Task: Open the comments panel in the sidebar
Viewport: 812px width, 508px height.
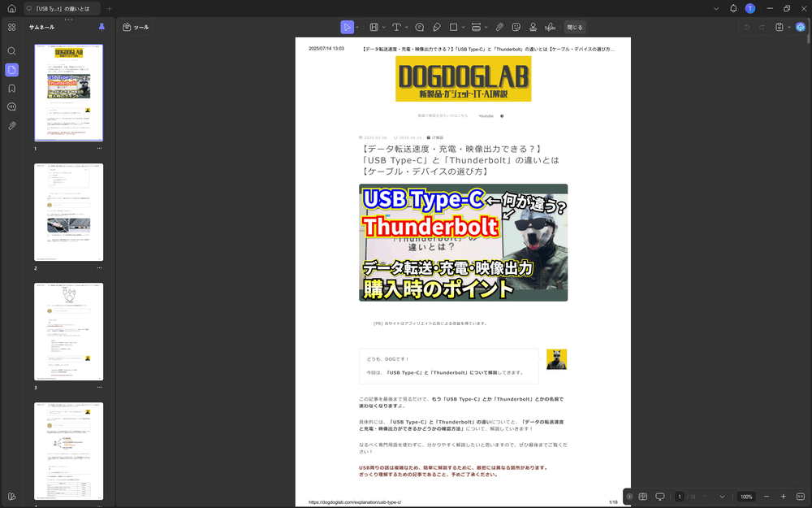Action: tap(11, 106)
